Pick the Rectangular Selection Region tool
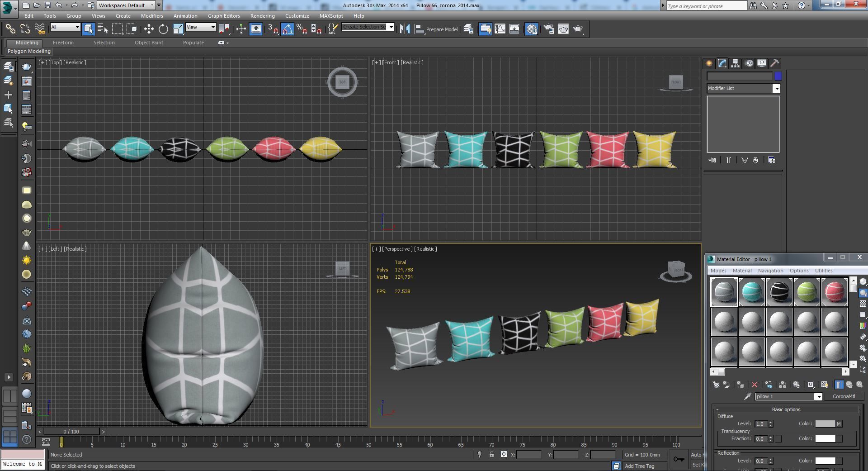Screen dimensions: 868x471 [117, 29]
